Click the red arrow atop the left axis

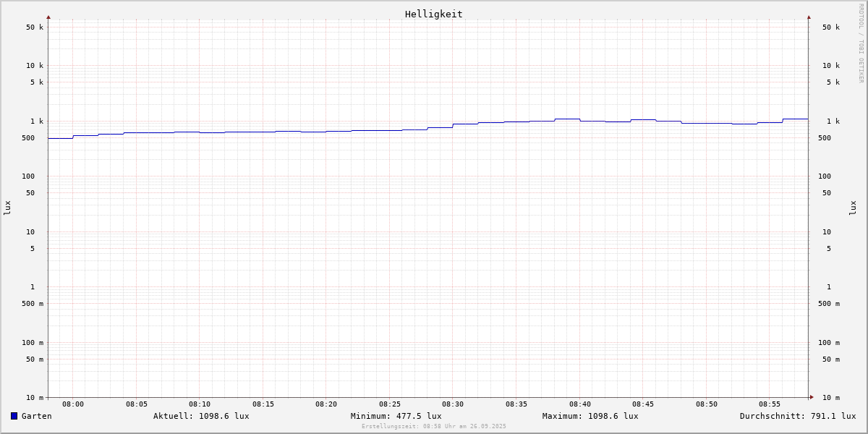coord(48,17)
